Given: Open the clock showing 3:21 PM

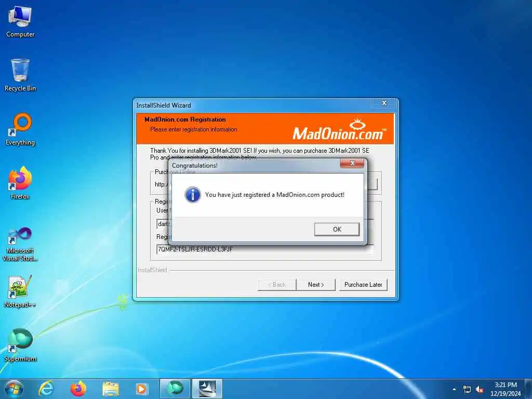Looking at the screenshot, I should pyautogui.click(x=506, y=389).
